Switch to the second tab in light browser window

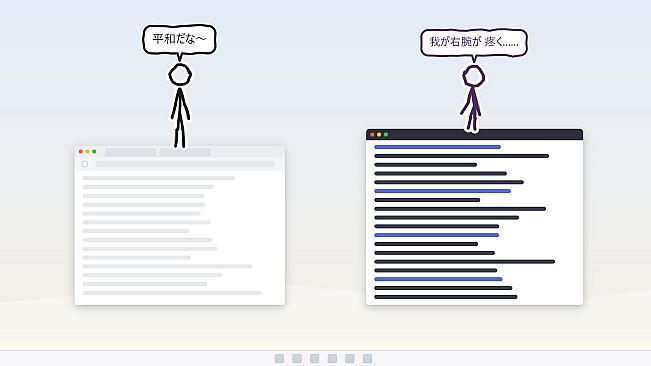184,152
